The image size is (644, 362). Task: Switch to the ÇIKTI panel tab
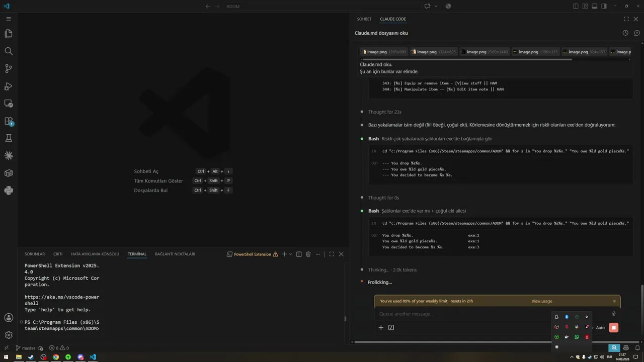58,254
